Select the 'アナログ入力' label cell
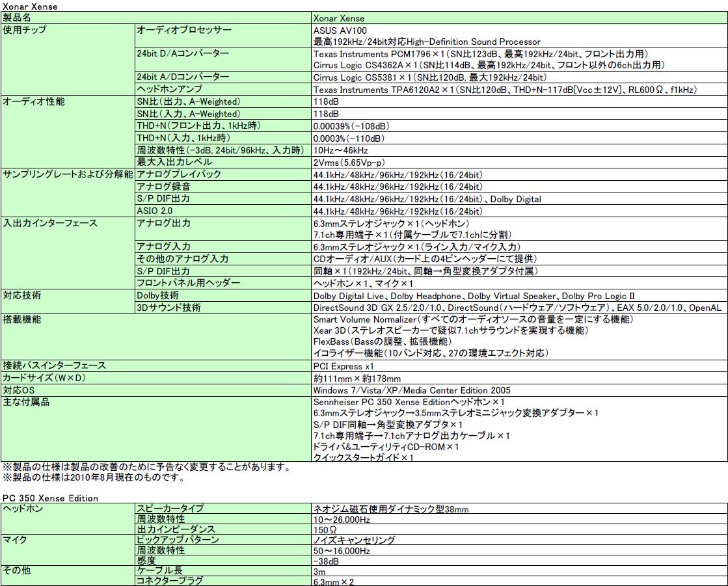Image resolution: width=728 pixels, height=586 pixels. tap(223, 247)
